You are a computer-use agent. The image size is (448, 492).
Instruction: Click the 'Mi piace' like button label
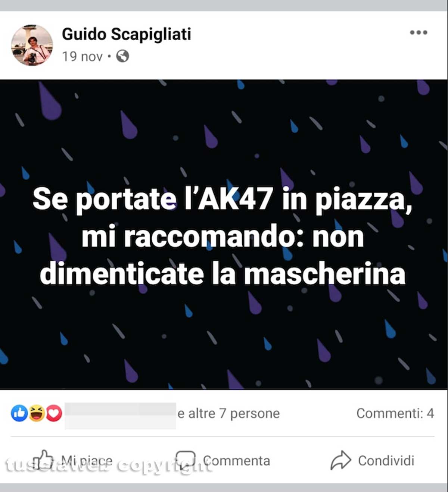tap(87, 461)
